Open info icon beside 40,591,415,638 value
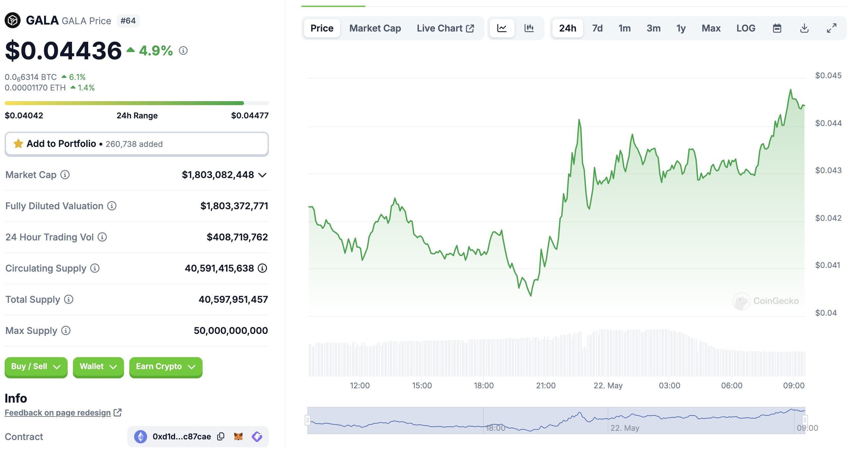Screen dimensions: 868x449 click(263, 268)
